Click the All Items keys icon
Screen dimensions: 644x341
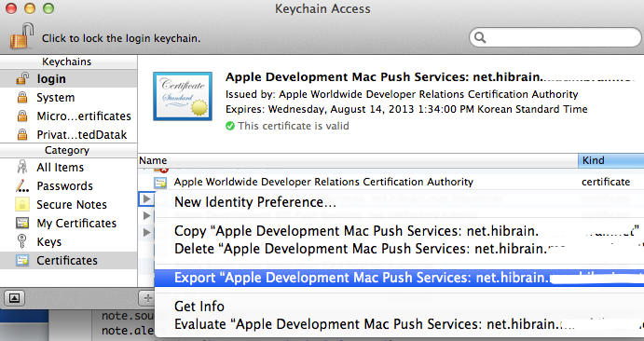click(22, 167)
